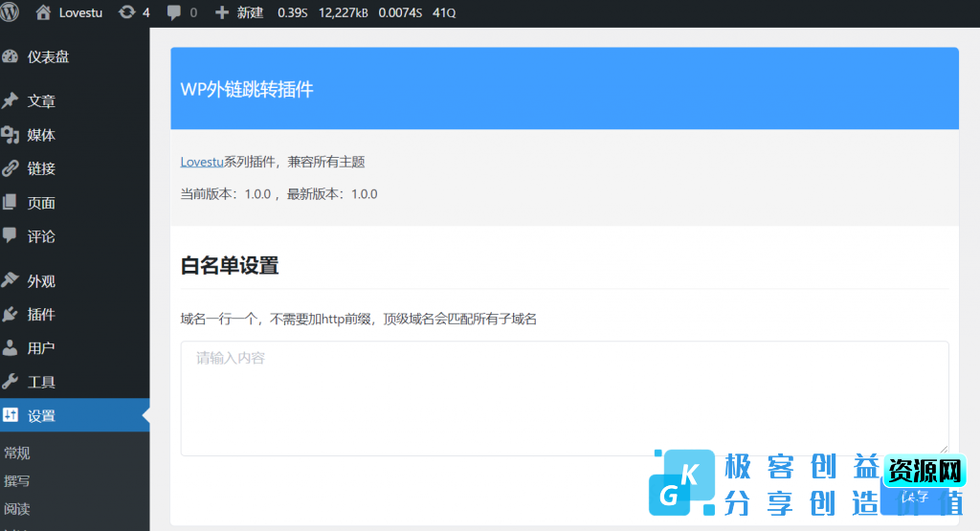
Task: Click the 域名一行一个 hint text
Action: [x=359, y=320]
